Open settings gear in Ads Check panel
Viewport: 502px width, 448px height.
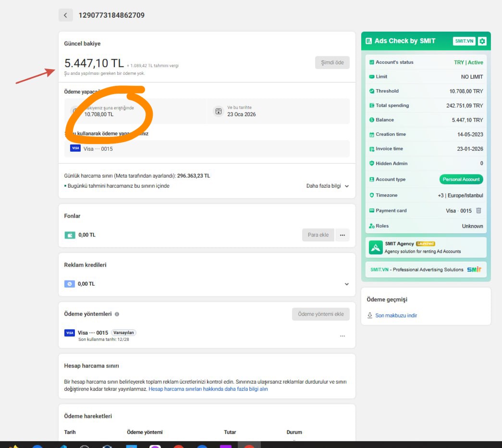pos(482,41)
